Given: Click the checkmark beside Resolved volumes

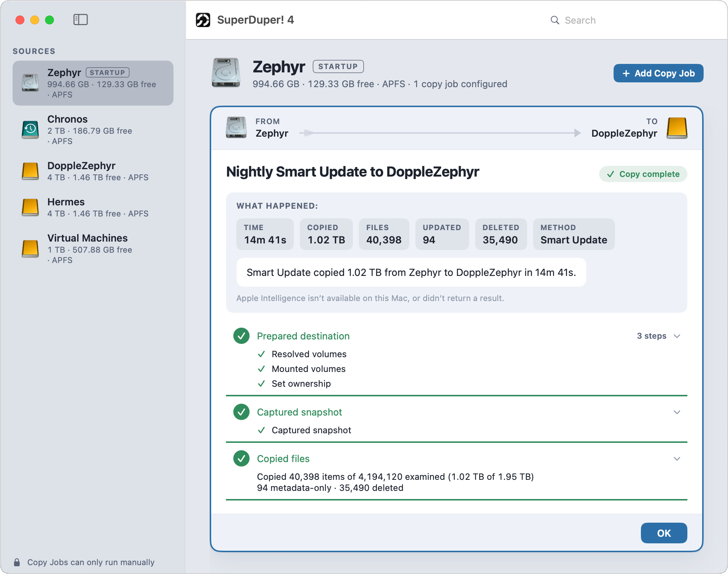Looking at the screenshot, I should 261,354.
